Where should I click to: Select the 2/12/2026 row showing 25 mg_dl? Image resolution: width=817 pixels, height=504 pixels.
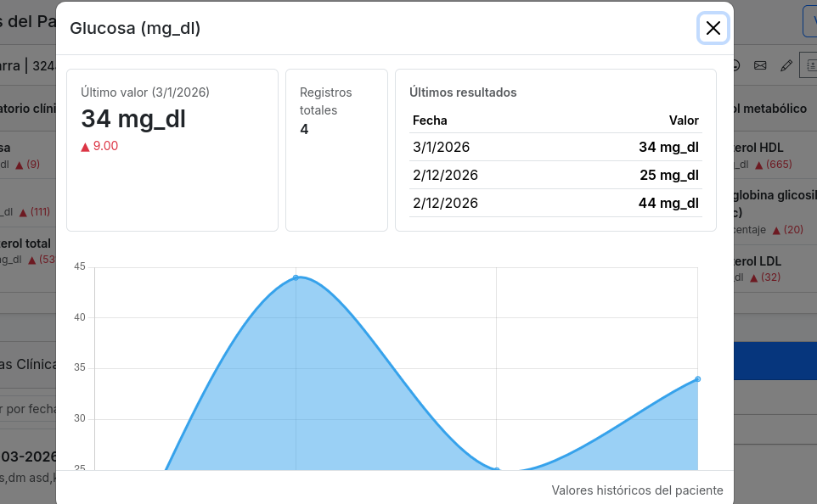(555, 175)
